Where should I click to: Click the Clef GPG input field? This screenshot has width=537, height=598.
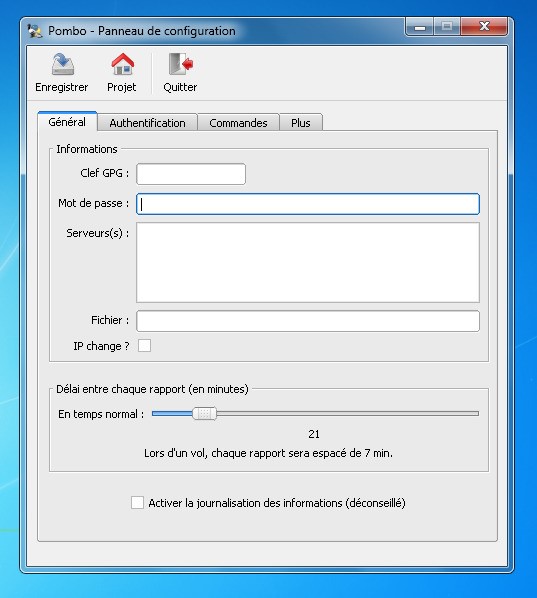tap(191, 174)
